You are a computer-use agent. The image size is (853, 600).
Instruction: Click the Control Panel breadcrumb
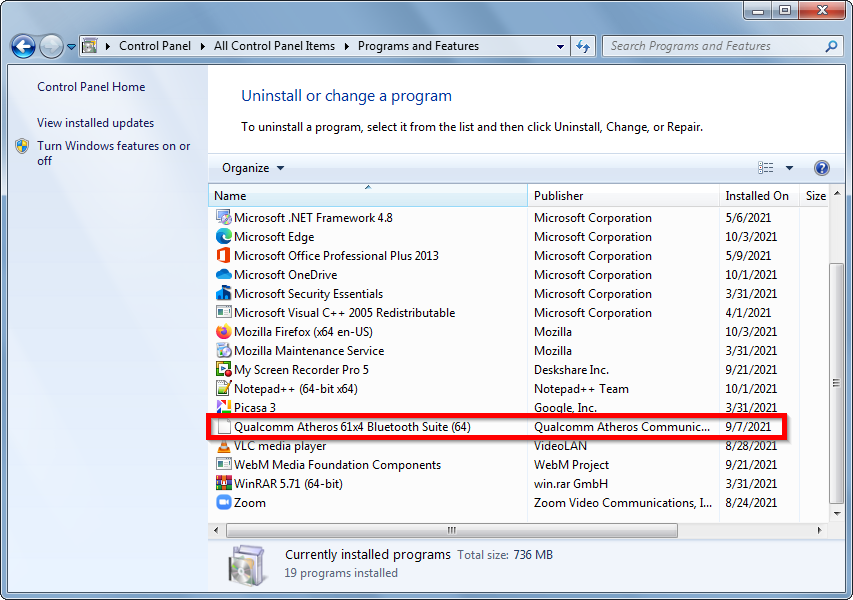pos(155,45)
